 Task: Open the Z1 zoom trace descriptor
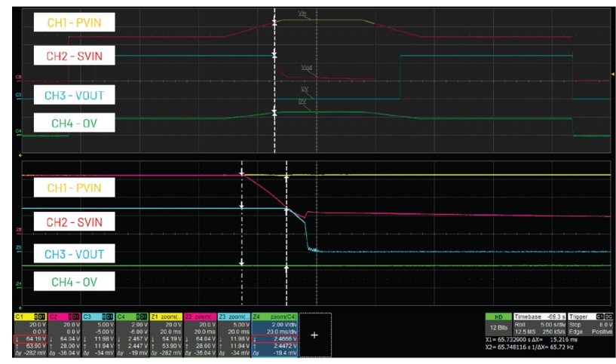(x=167, y=331)
